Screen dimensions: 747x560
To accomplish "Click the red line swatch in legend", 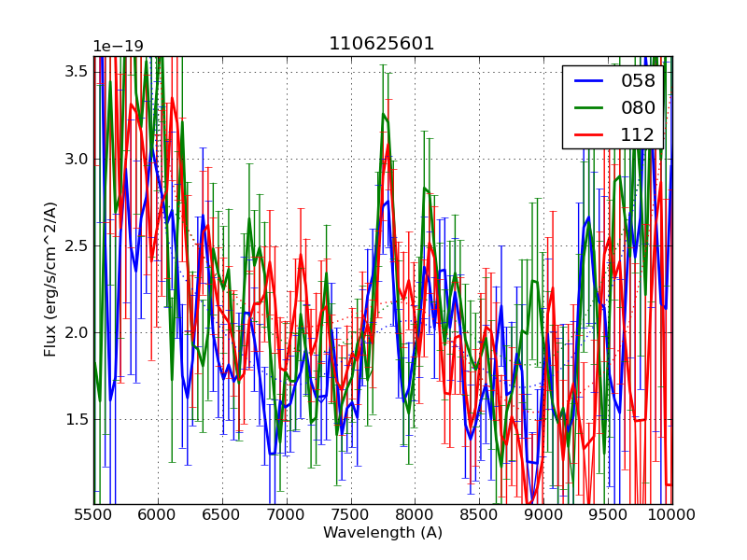I will click(x=588, y=134).
